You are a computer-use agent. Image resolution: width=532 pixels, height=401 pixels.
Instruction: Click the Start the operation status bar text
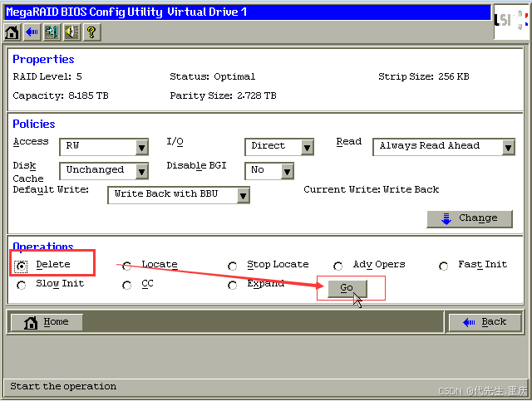click(x=63, y=386)
